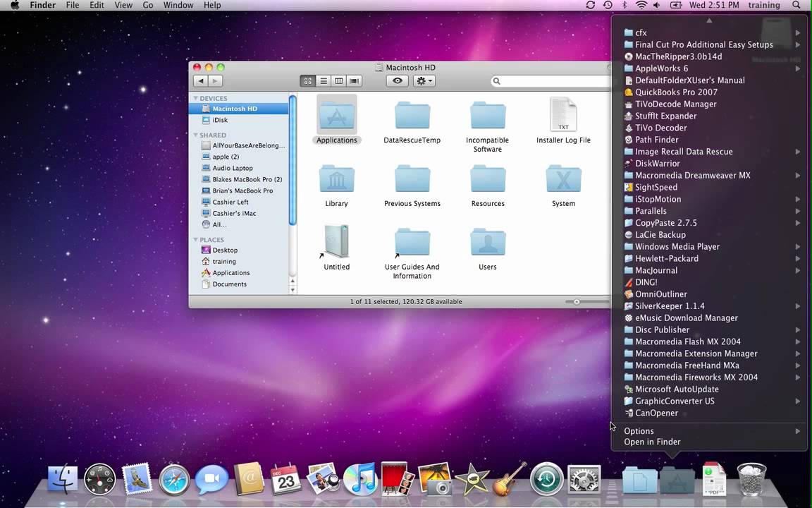Open Address Book in the Dock
Viewport: 812px width, 508px height.
click(x=249, y=479)
